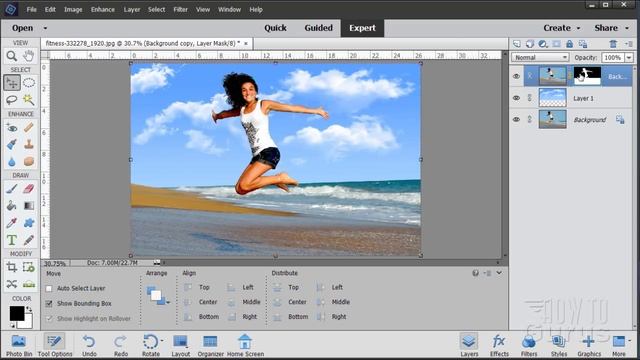Viewport: 640px width, 360px height.
Task: Switch to Quick mode tab
Action: pos(275,28)
